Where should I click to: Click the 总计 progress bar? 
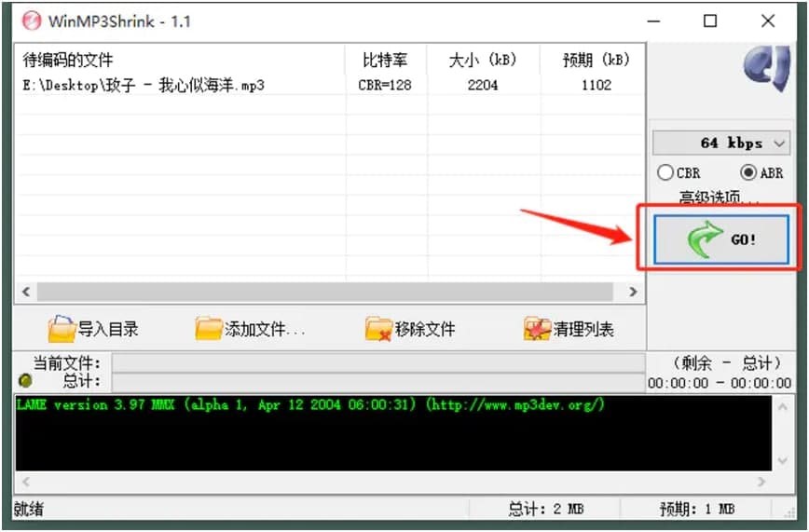coord(378,382)
